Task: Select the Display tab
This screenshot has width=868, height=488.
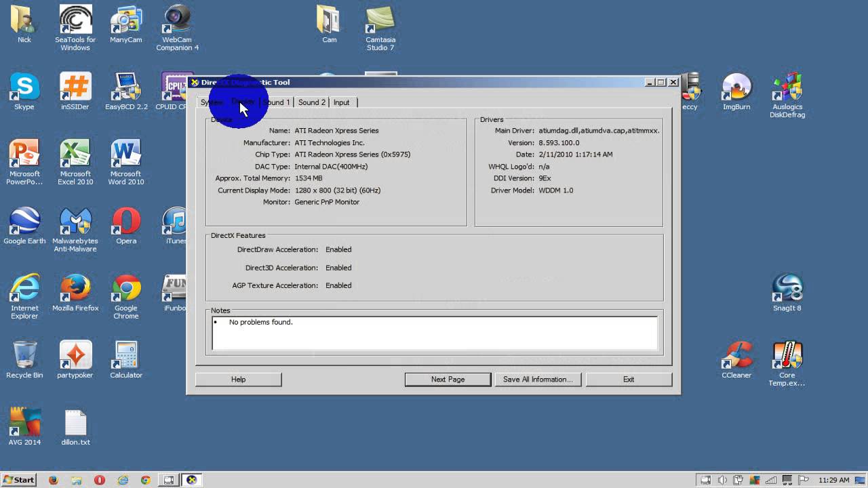Action: [243, 102]
